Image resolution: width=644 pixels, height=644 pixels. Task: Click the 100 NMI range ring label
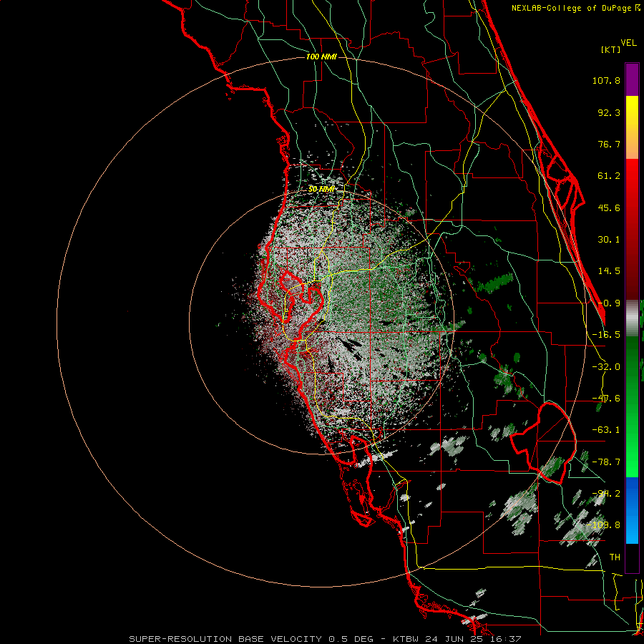(321, 57)
